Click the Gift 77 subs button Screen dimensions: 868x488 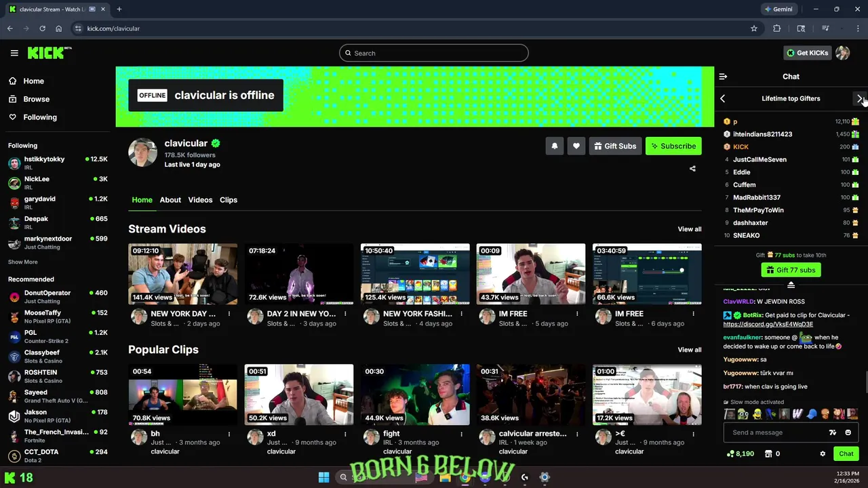pos(791,270)
